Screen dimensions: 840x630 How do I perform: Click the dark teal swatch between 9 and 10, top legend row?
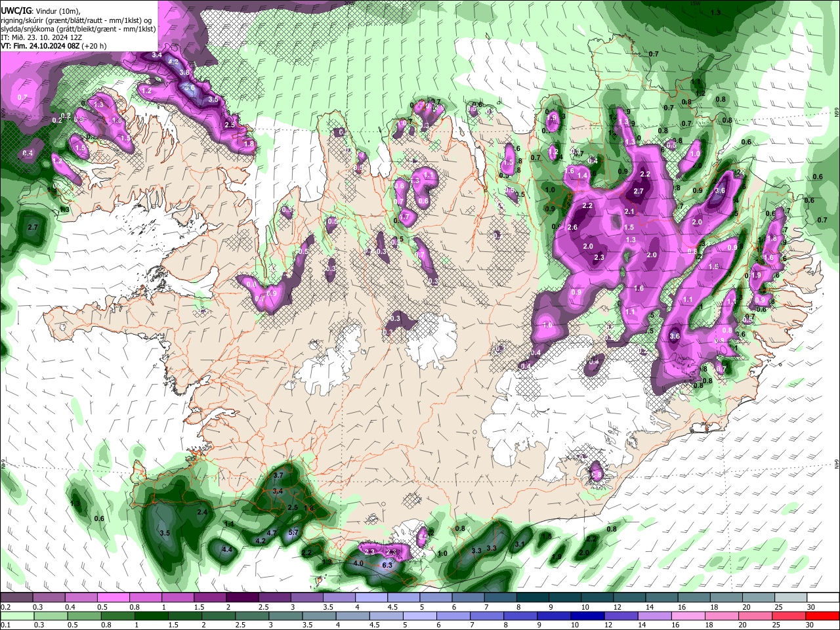565,597
